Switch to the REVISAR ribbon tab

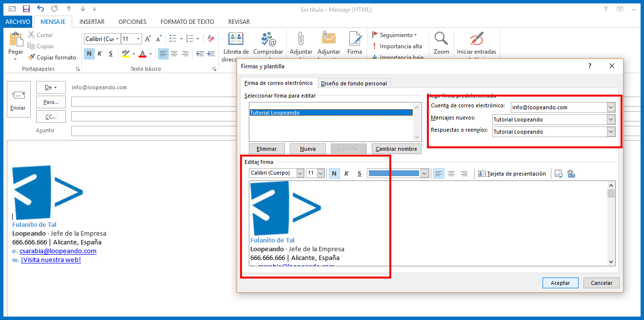tap(239, 22)
